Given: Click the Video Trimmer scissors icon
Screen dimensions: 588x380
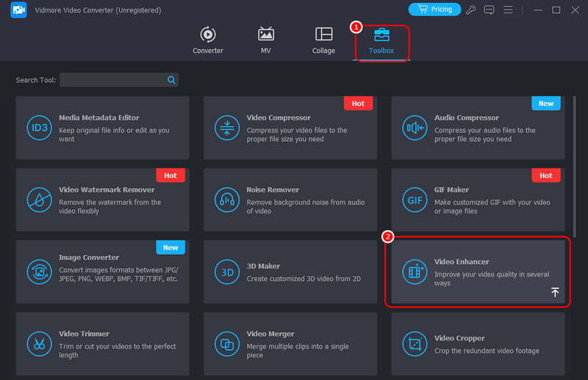Looking at the screenshot, I should 38,343.
